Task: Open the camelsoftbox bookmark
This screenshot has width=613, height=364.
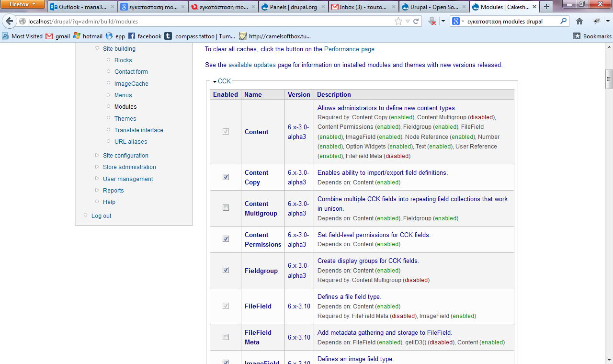Action: (275, 36)
